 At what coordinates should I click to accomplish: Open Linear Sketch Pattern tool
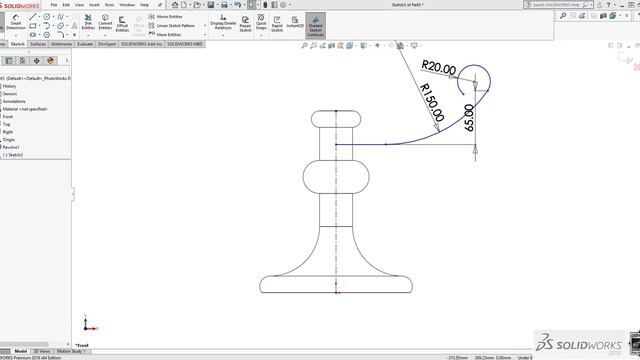(x=171, y=26)
